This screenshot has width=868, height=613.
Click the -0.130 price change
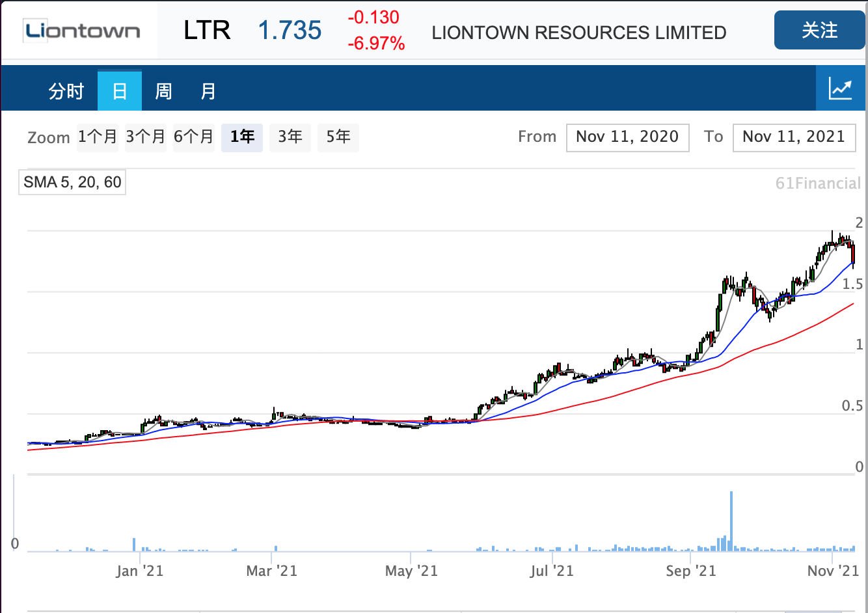(373, 18)
